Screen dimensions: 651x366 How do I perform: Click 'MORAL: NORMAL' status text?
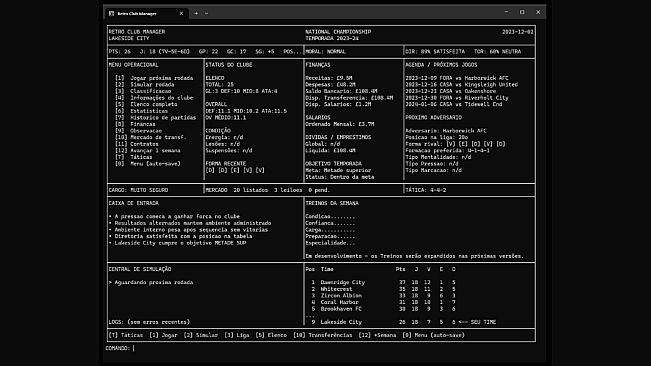click(326, 52)
